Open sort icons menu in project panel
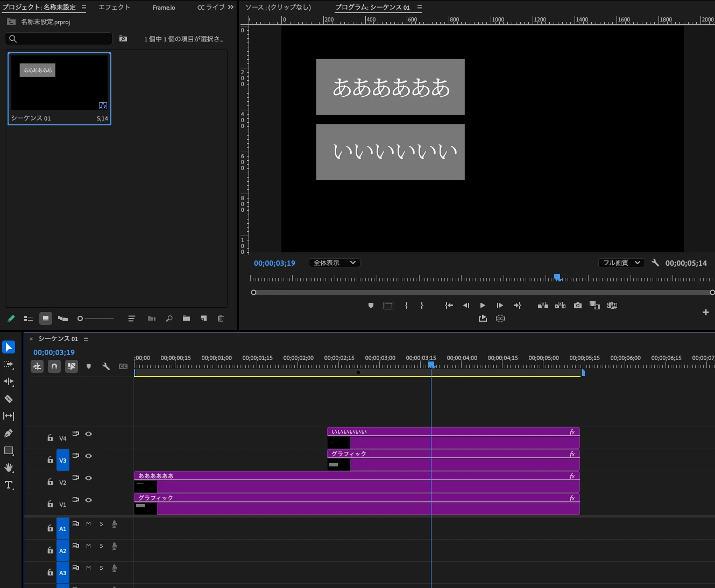The height and width of the screenshot is (588, 715). tap(131, 318)
